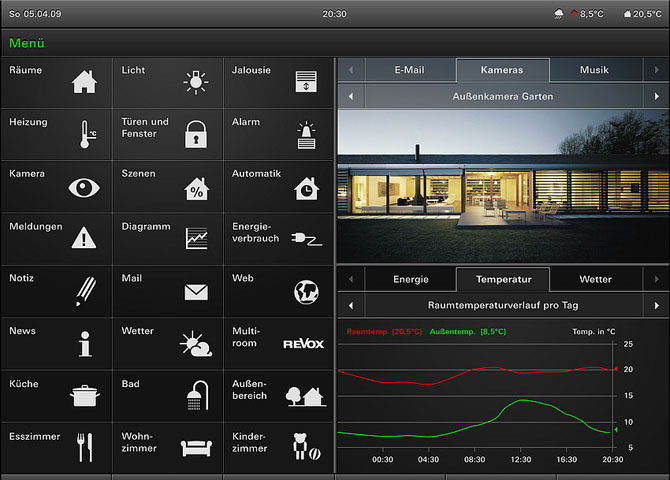Open the Räume house icon
Screen dimensions: 670x480
pos(85,82)
